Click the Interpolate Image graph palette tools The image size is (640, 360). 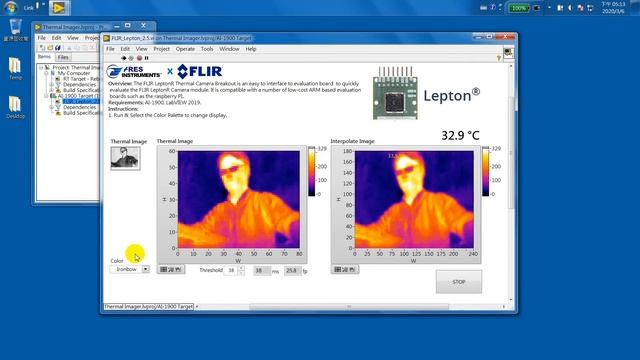coord(345,269)
